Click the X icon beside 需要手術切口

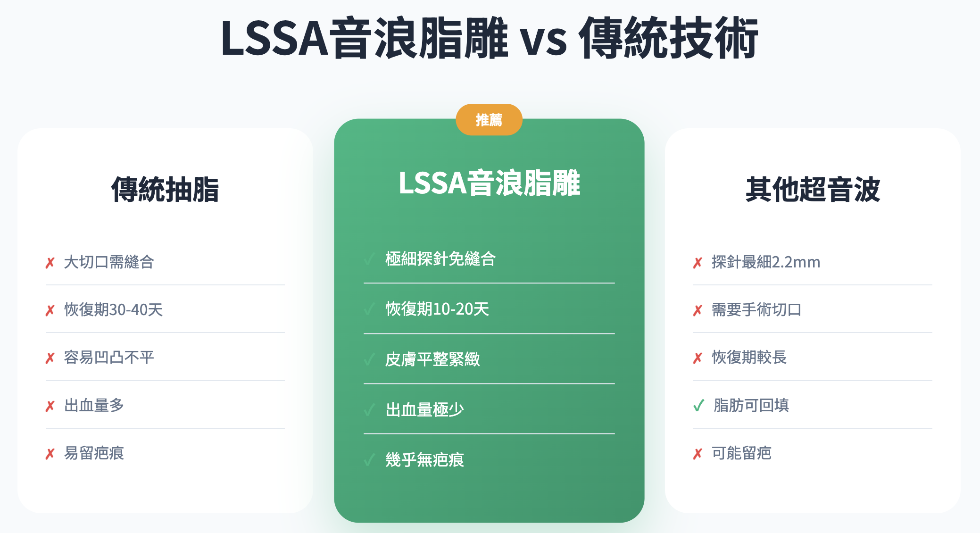tap(698, 310)
